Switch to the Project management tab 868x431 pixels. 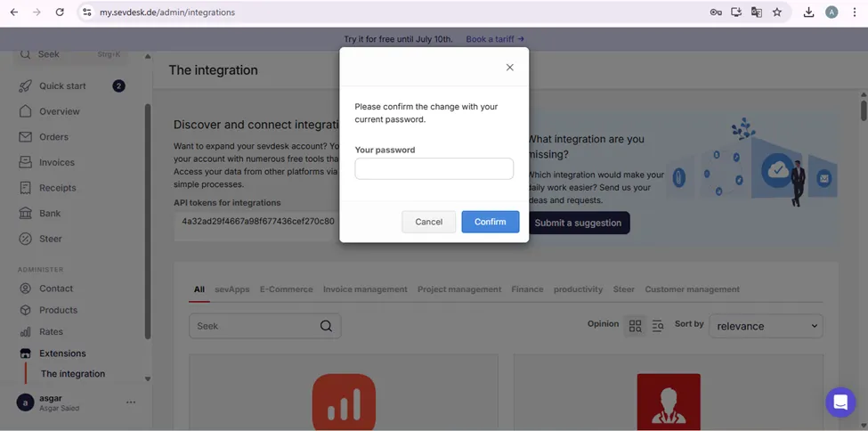click(459, 289)
